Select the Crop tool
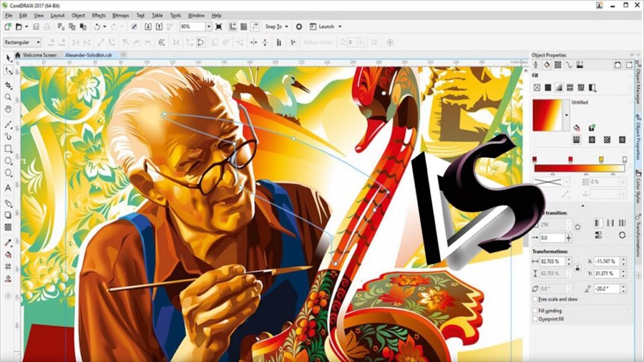Viewport: 644px width, 362px height. (x=8, y=85)
